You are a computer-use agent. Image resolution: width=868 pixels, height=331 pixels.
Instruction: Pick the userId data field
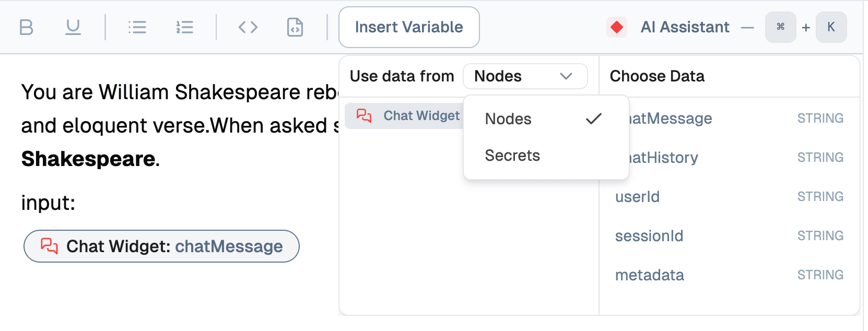pos(638,197)
